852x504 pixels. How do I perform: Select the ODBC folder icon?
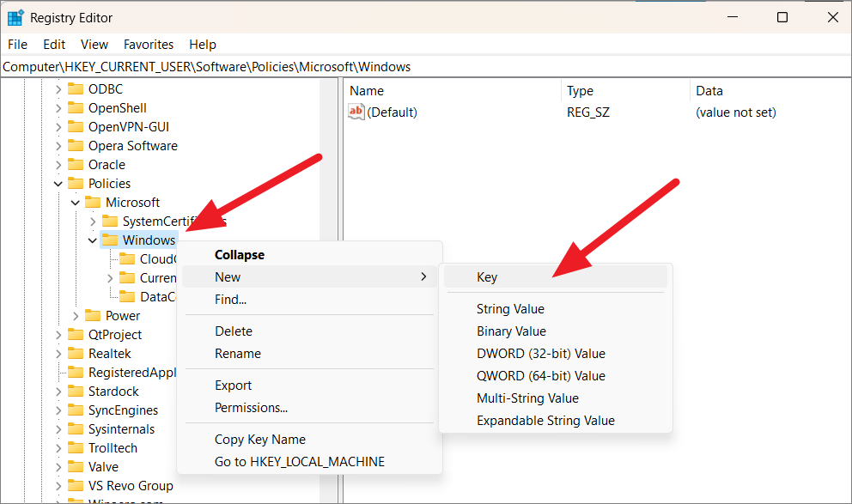click(x=76, y=89)
